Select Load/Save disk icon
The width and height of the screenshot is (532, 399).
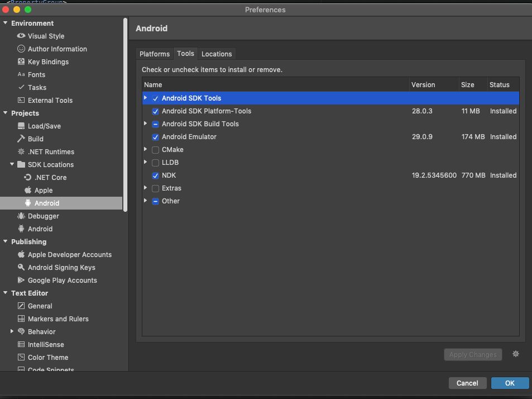click(x=21, y=126)
